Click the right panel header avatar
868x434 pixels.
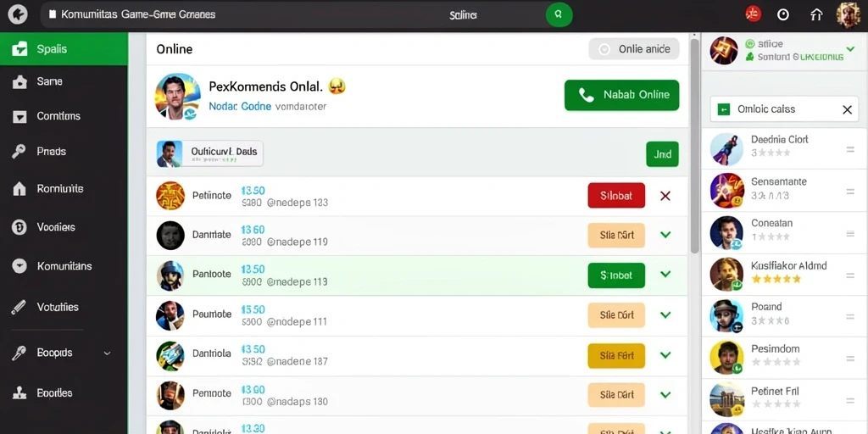(724, 51)
